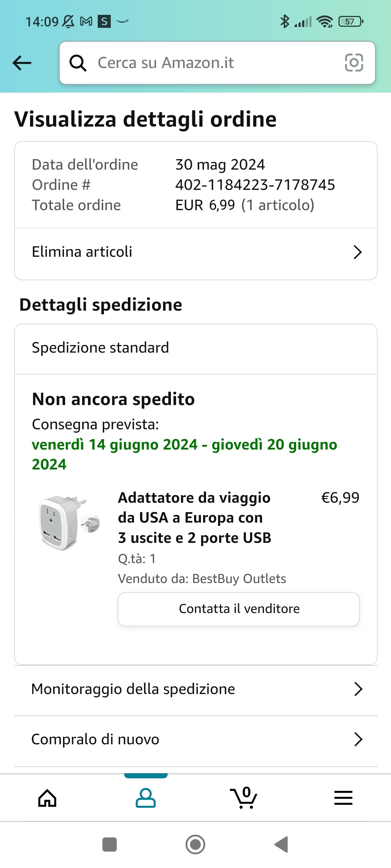Tap Android recent apps square button
Image resolution: width=391 pixels, height=868 pixels.
coord(109,845)
